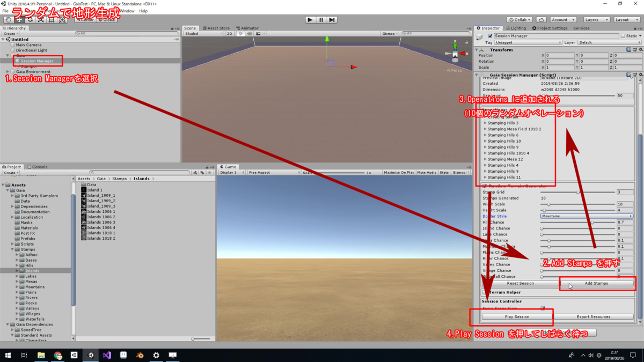Click the Reset Session button

(520, 283)
